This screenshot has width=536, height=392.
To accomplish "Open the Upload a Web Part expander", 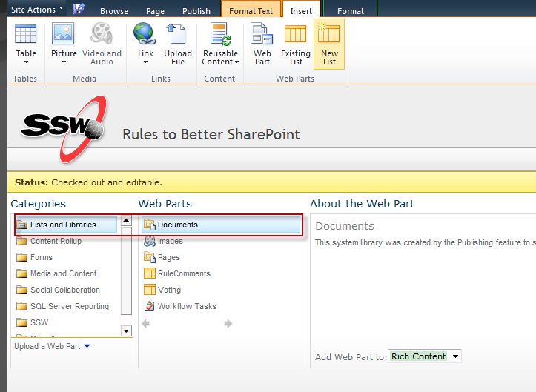I will [x=53, y=346].
